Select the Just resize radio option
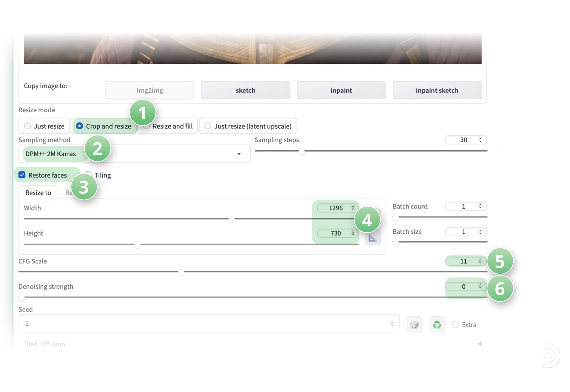This screenshot has width=570, height=392. [27, 126]
